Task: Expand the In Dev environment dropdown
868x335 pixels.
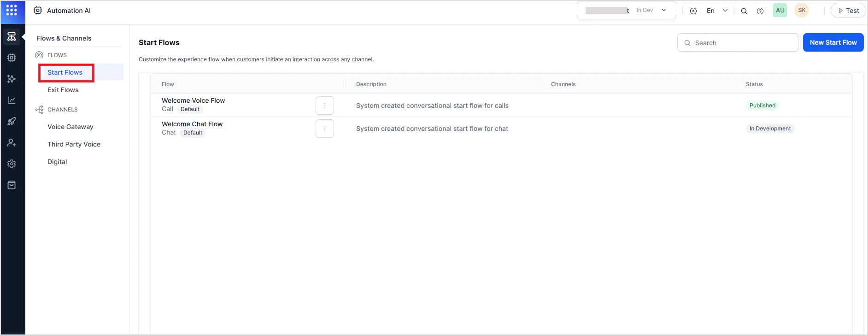Action: [x=627, y=10]
